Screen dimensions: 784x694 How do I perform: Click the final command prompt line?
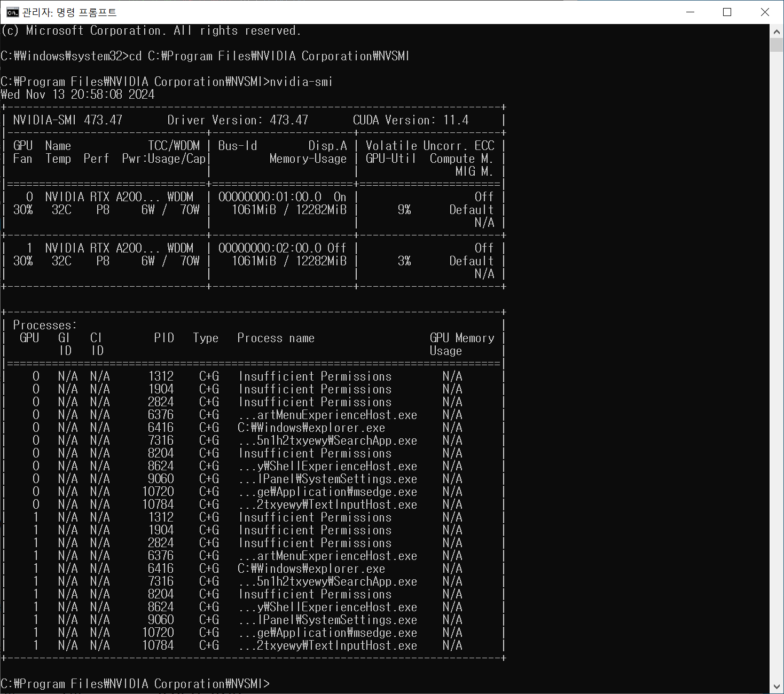135,684
